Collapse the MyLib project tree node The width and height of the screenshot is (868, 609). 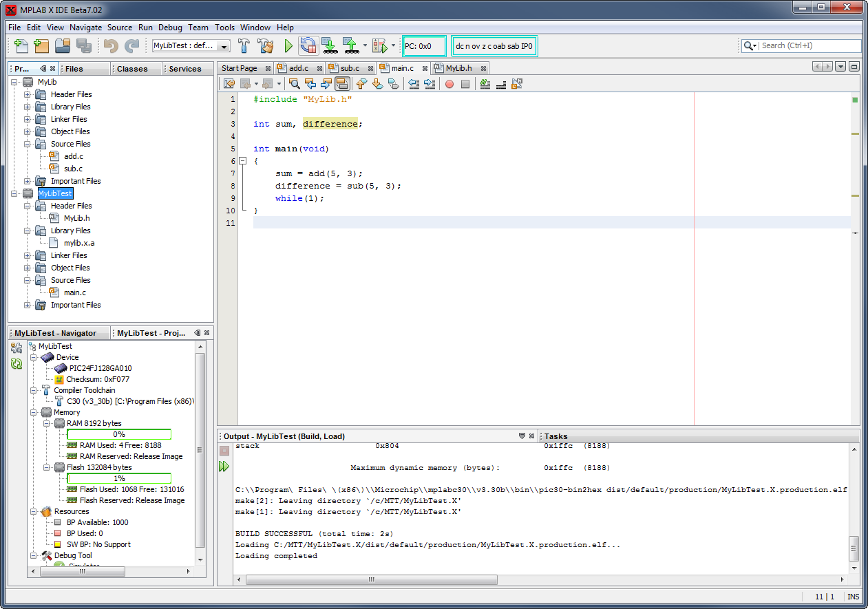(x=15, y=82)
